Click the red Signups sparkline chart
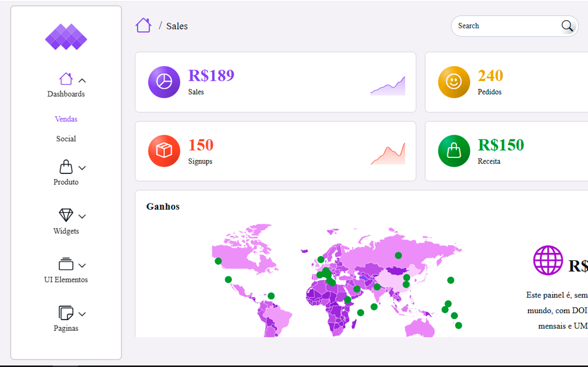This screenshot has height=367, width=588. [388, 153]
